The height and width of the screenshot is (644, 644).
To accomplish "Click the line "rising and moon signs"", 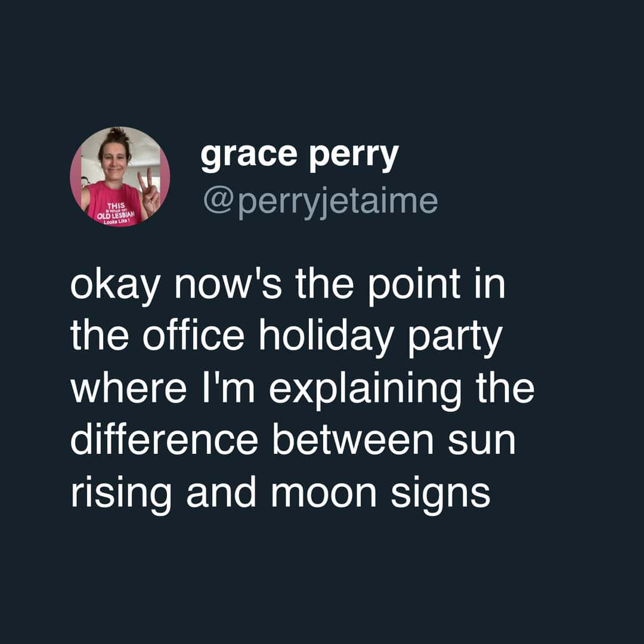I will 280,491.
